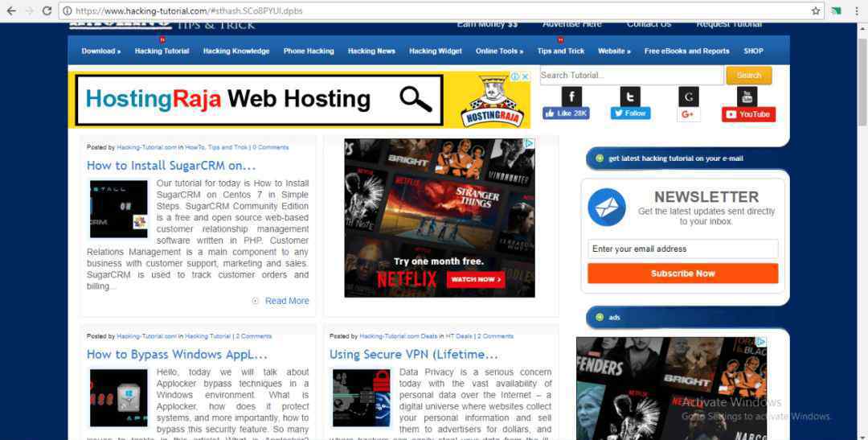Click the AdChoices icon on the center Netflix ad
The width and height of the screenshot is (868, 440).
(530, 143)
